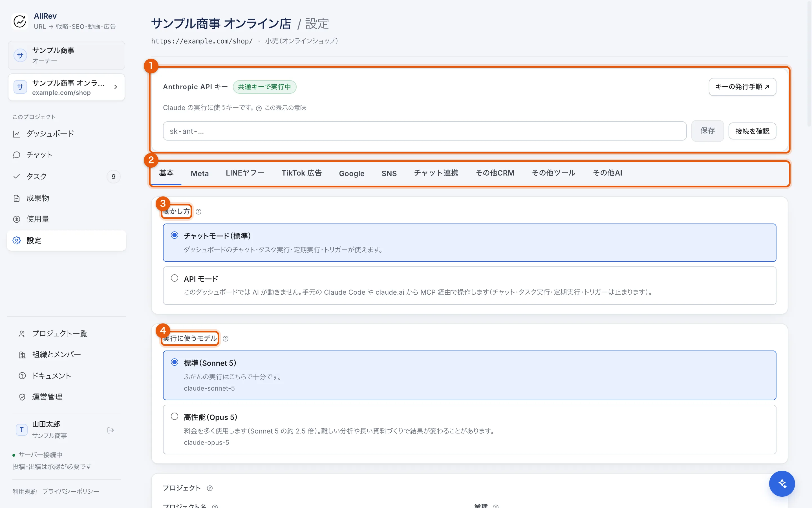Viewport: 812px width, 508px height.
Task: Click help icon next to 動かし方
Action: 198,212
